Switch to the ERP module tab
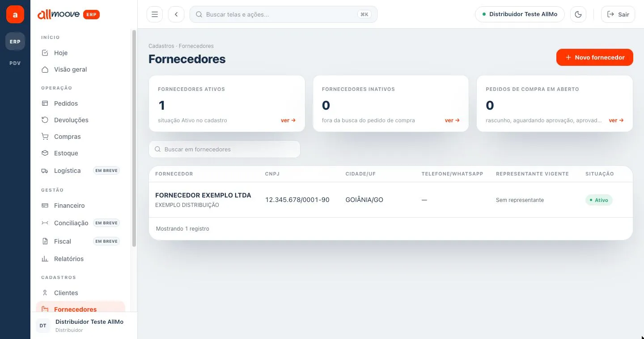 pos(15,42)
